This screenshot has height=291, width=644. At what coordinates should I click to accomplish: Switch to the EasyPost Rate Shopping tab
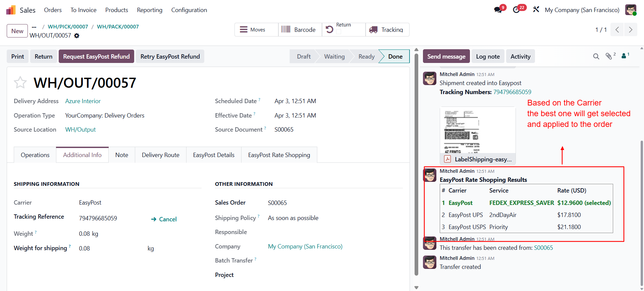coord(279,155)
